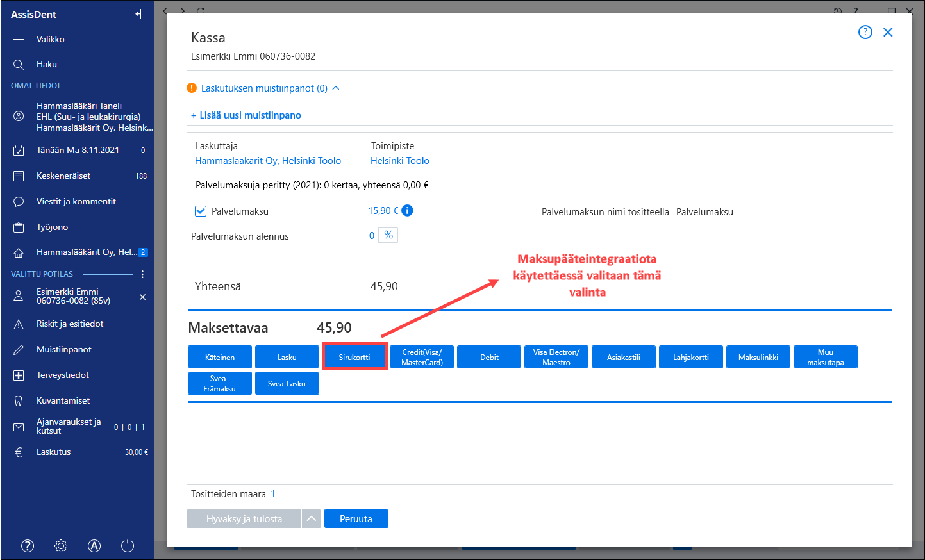Choose the Lasku payment method
Screen dimensions: 925x560
coord(287,357)
